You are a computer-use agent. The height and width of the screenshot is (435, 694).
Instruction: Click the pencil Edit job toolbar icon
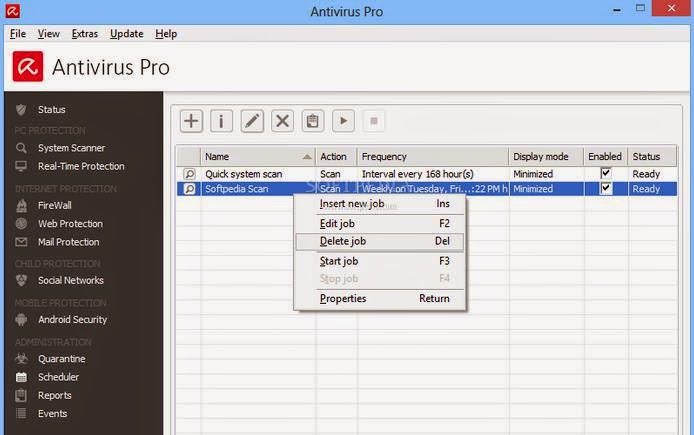tap(252, 121)
